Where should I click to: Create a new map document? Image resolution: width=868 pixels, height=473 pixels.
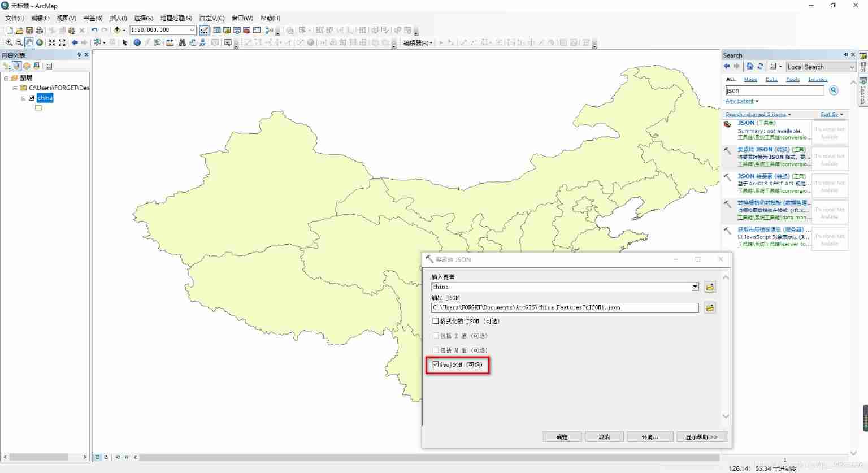[x=9, y=30]
